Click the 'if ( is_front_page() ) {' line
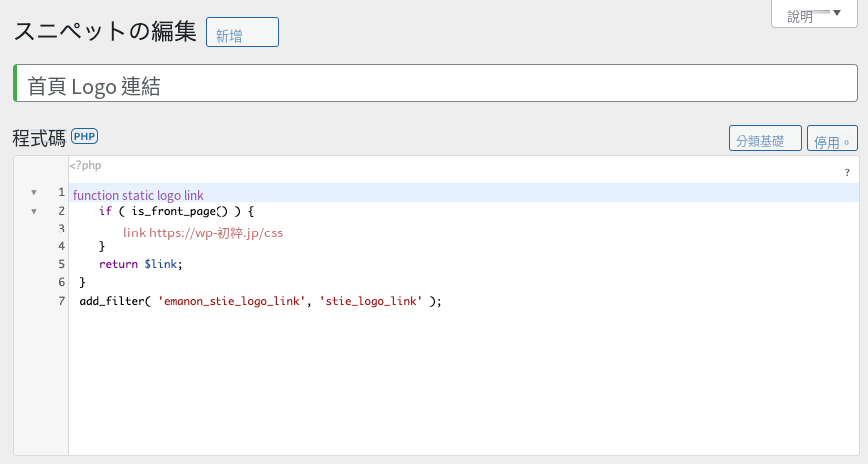The image size is (868, 464). pos(176,211)
